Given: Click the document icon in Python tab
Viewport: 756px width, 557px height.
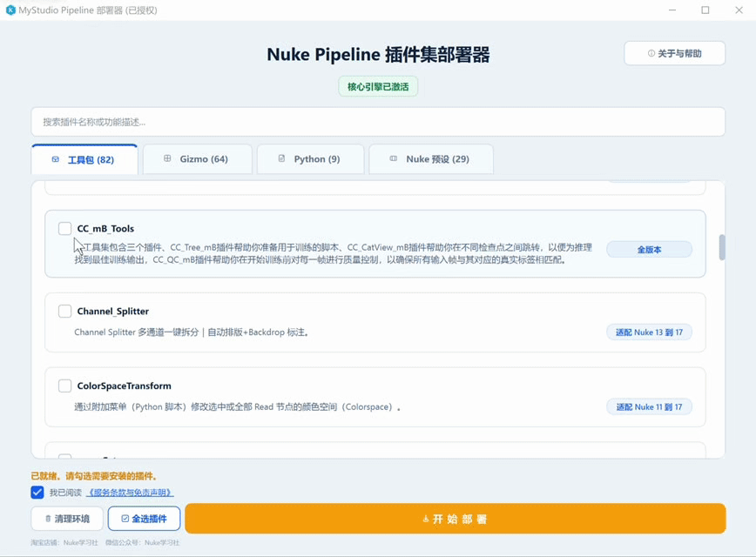Looking at the screenshot, I should [x=281, y=158].
